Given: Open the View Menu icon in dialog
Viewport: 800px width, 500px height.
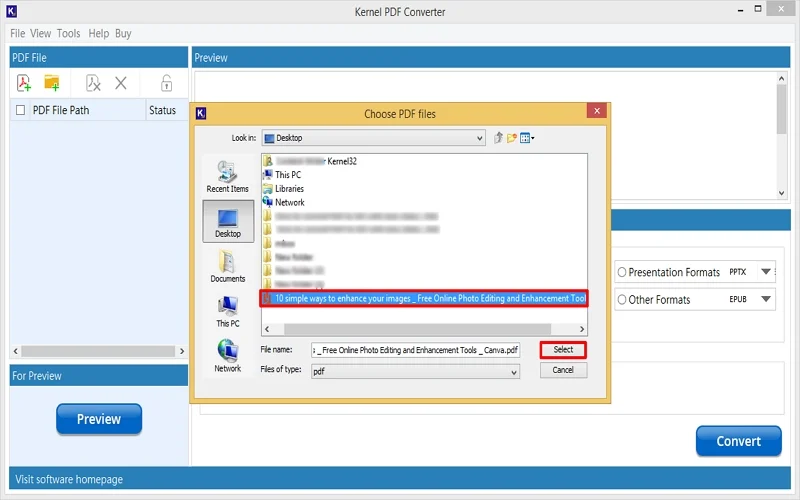Looking at the screenshot, I should point(527,138).
